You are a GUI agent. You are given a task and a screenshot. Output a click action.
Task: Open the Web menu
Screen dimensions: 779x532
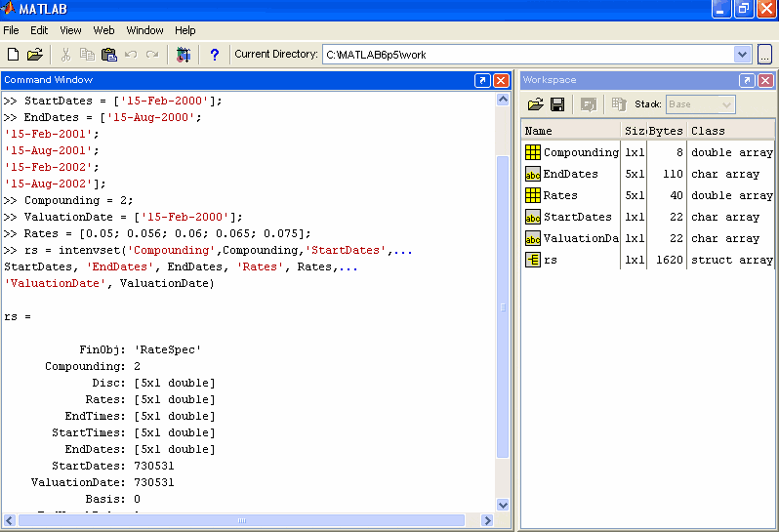pyautogui.click(x=103, y=30)
